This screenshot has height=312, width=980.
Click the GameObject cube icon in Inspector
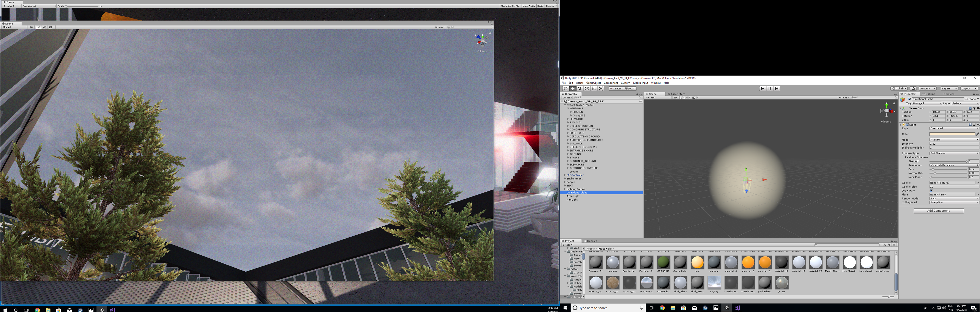[x=902, y=99]
